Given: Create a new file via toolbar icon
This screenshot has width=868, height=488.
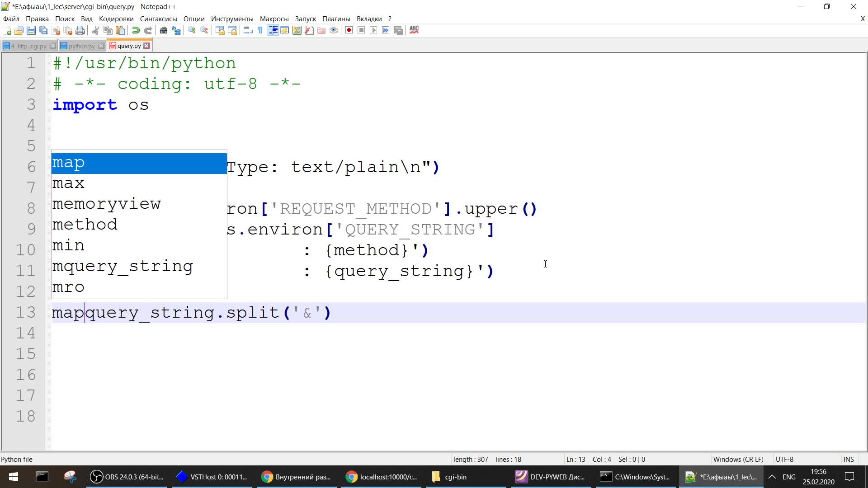Looking at the screenshot, I should click(x=7, y=30).
